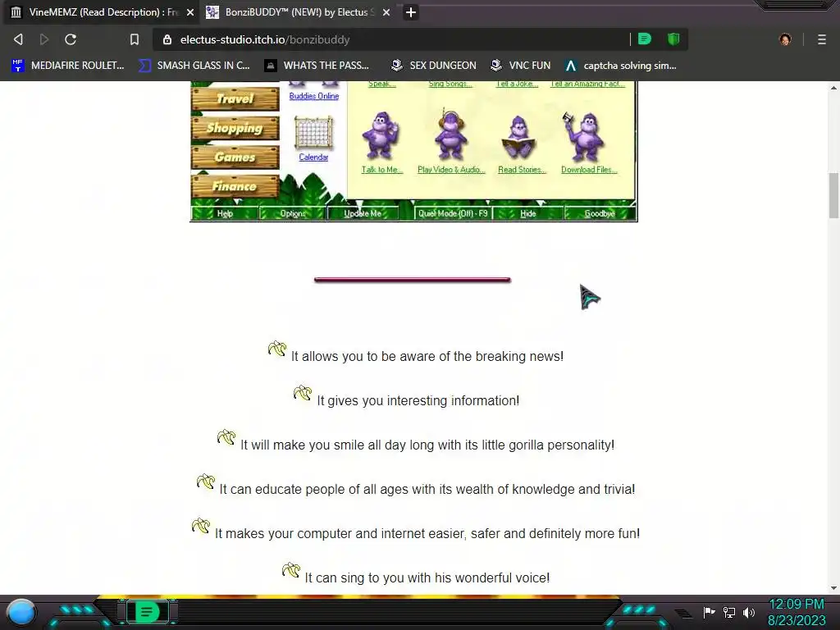Open the green chat app in taskbar
The width and height of the screenshot is (840, 630).
tap(148, 612)
